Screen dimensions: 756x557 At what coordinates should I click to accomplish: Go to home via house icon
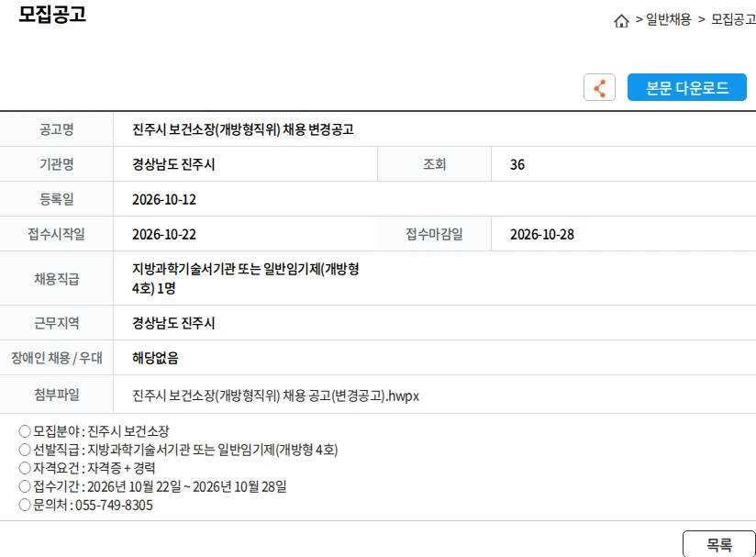click(621, 21)
